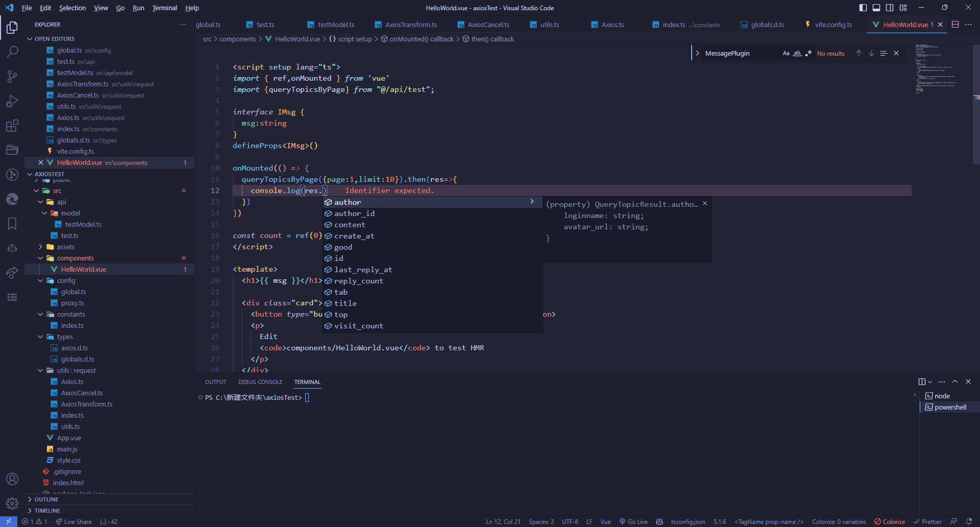This screenshot has height=527, width=980.
Task: Open the Project Manager folder icon
Action: click(12, 150)
